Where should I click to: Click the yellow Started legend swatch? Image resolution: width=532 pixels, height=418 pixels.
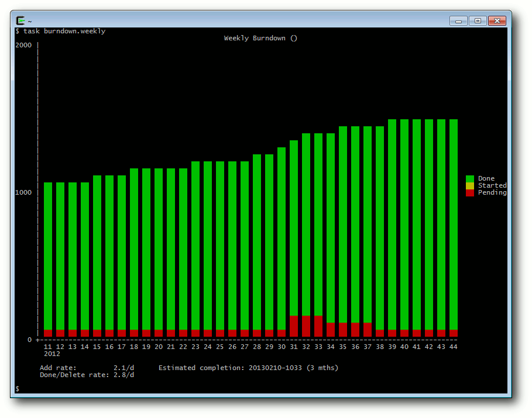tap(469, 186)
